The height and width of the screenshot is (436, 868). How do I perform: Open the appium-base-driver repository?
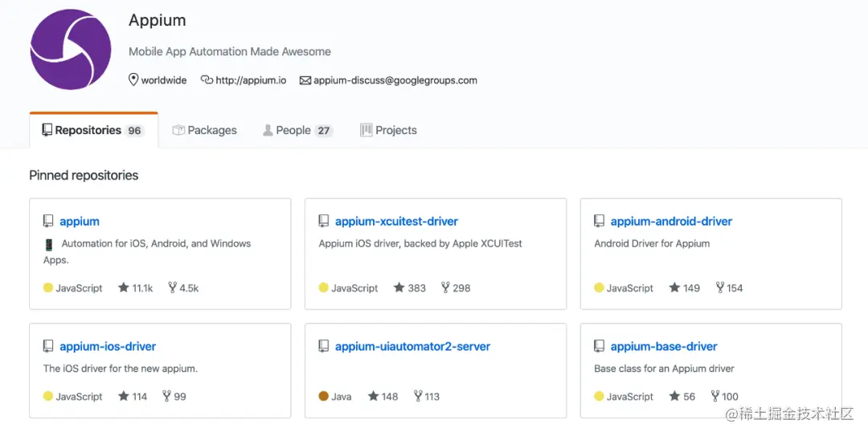coord(664,346)
